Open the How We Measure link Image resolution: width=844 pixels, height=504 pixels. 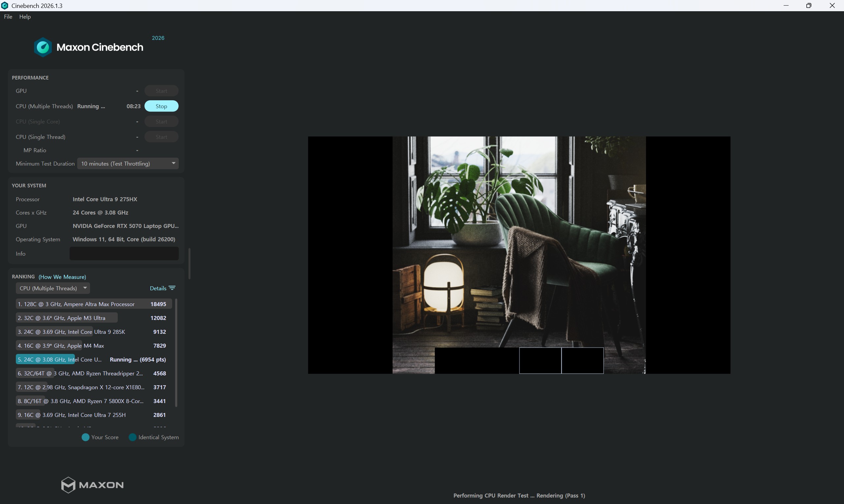tap(62, 277)
